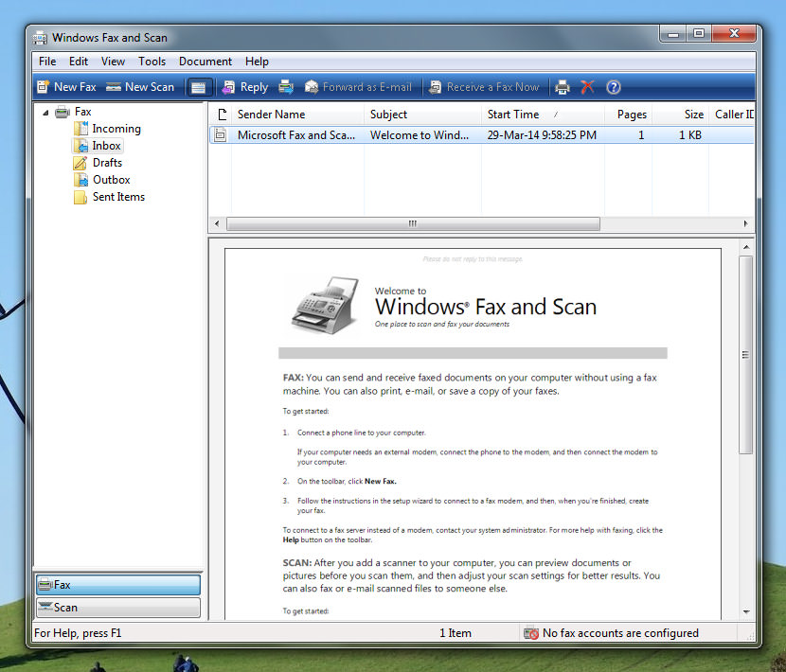Sort by the Caller ID column header

pyautogui.click(x=732, y=115)
